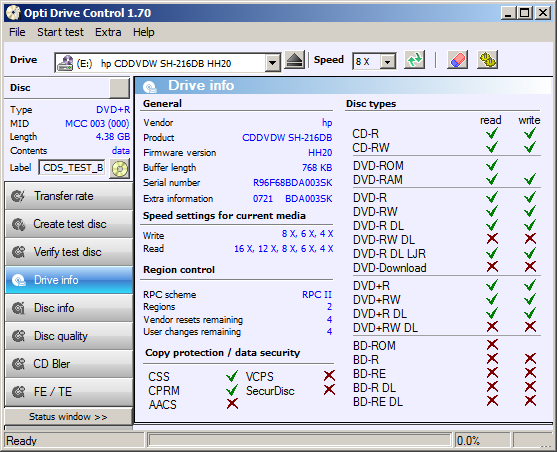Screen dimensions: 557x452
Task: Click the DVD+R DL write checkmark
Action: (530, 313)
